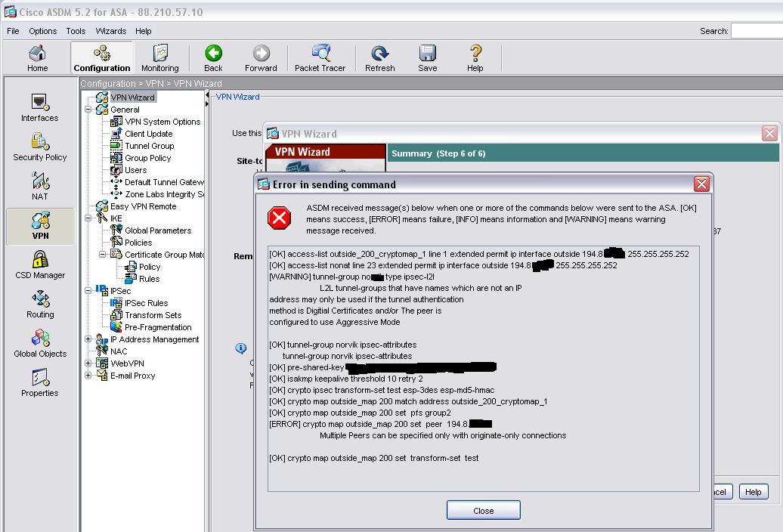Open the NAT section in sidebar
Screen dimensions: 783x532
pos(40,186)
